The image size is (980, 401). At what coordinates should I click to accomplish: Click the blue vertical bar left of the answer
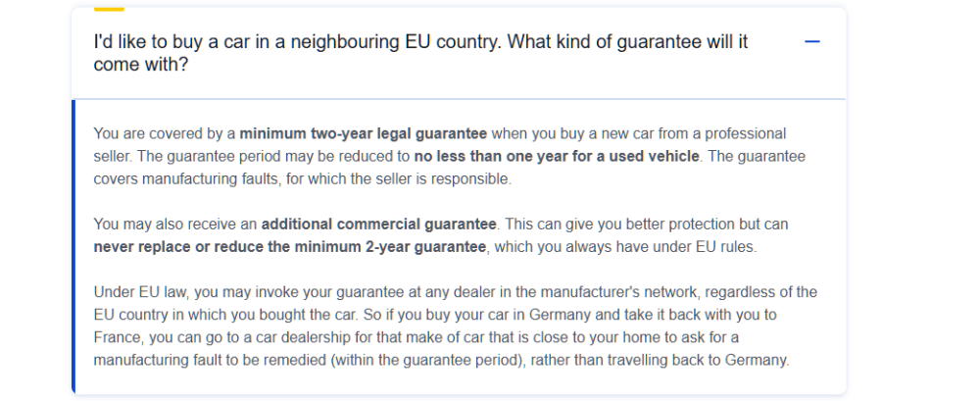[73, 245]
